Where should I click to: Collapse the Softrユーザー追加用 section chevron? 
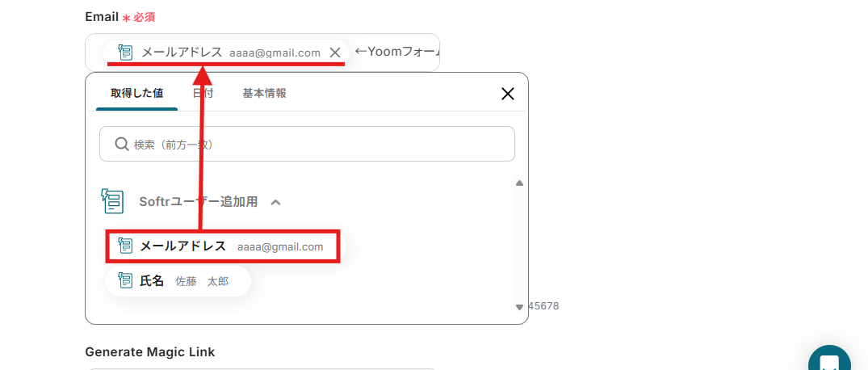pos(275,202)
